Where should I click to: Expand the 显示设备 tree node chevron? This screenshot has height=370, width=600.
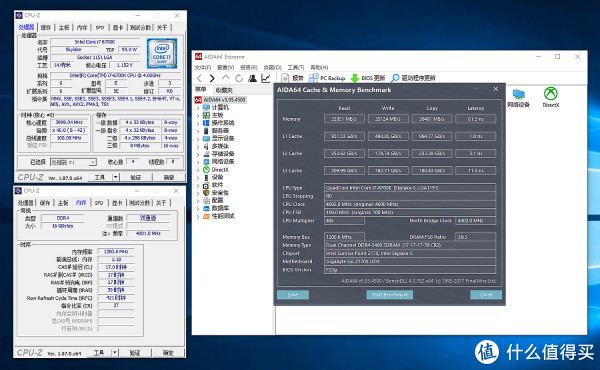pyautogui.click(x=198, y=139)
